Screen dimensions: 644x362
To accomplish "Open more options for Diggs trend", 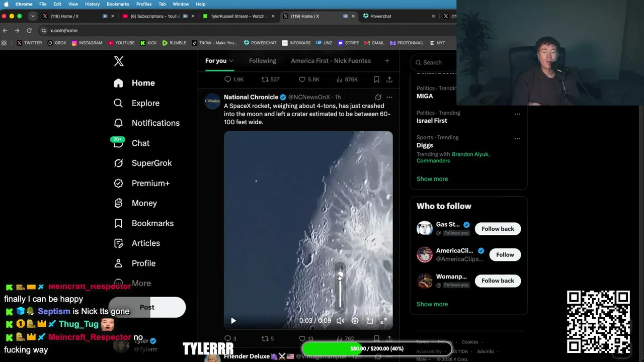I will [517, 138].
